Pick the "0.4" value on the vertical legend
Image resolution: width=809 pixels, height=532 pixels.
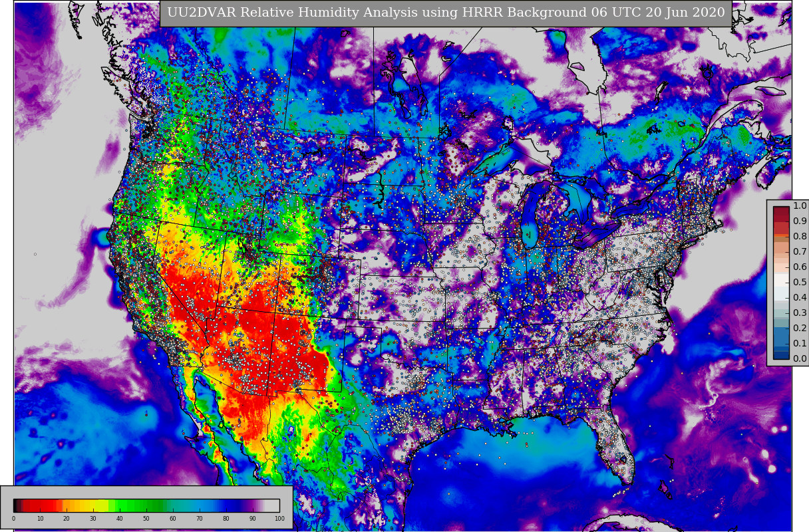(800, 297)
